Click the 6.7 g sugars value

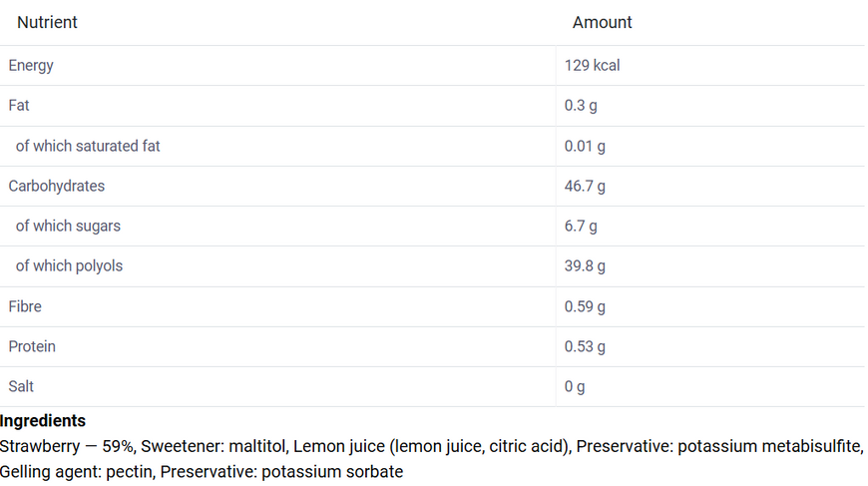(581, 226)
